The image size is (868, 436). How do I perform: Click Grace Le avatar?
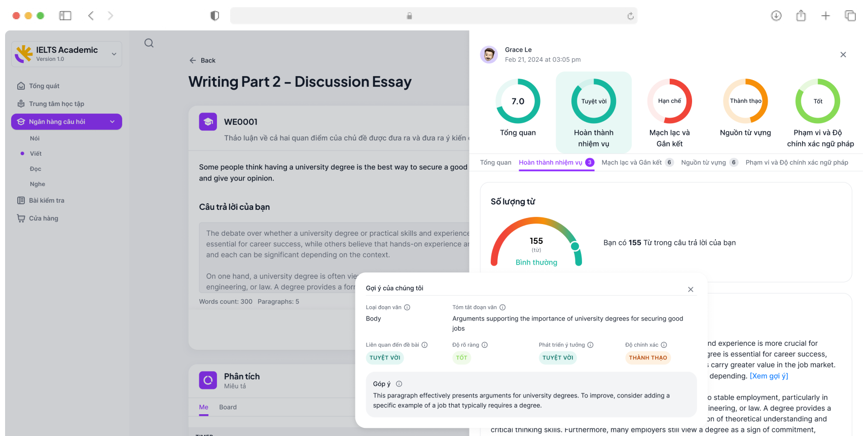coord(489,54)
